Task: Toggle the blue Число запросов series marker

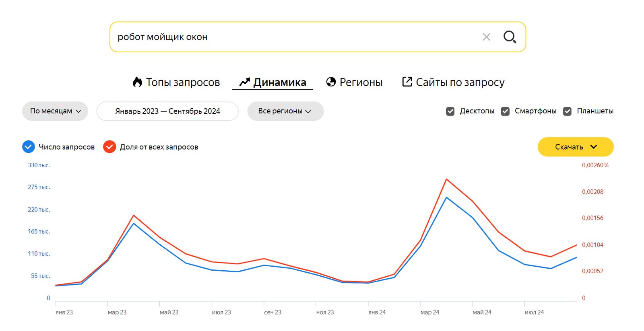Action: coord(29,147)
